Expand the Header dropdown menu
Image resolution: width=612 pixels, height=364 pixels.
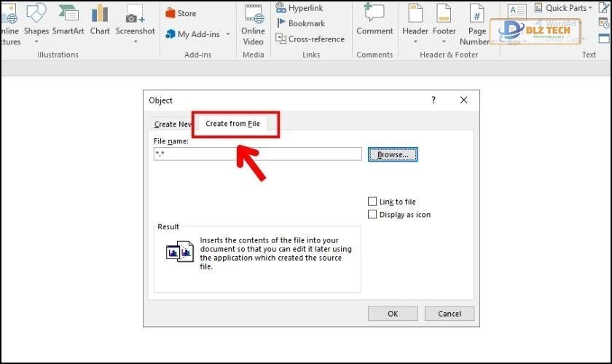point(415,41)
